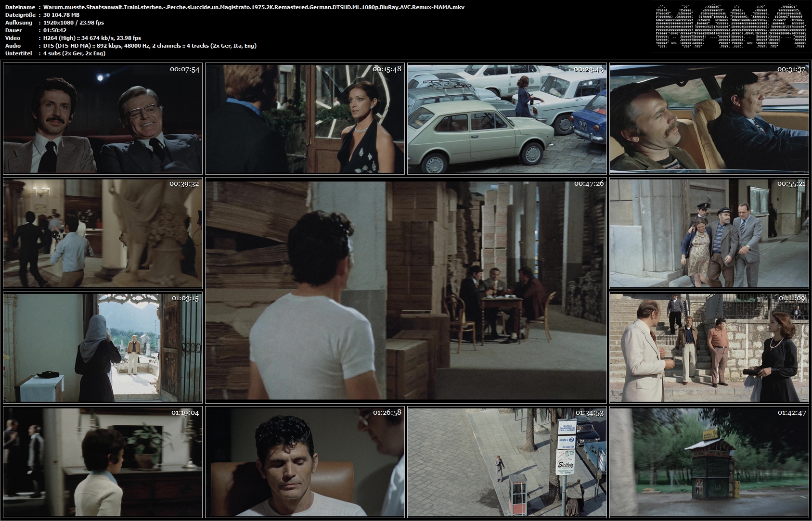Select the stairs scene thumbnail 01:11:09

[709, 347]
